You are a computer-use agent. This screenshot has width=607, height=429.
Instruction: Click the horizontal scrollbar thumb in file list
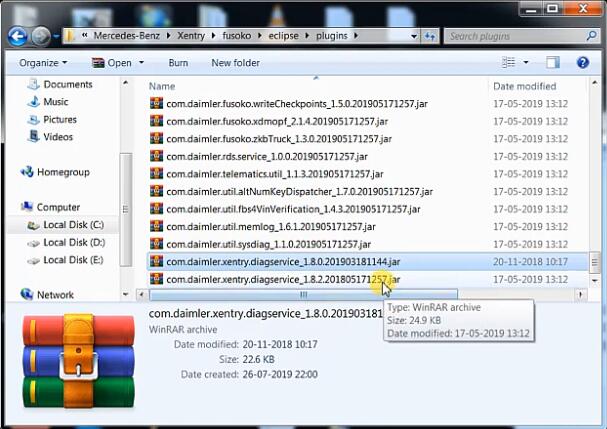(x=303, y=295)
